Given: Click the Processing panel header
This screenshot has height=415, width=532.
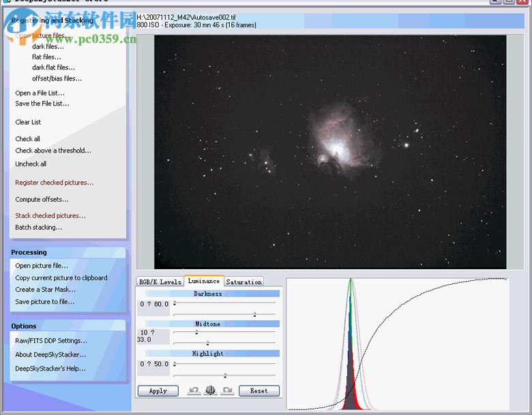Looking at the screenshot, I should click(68, 252).
